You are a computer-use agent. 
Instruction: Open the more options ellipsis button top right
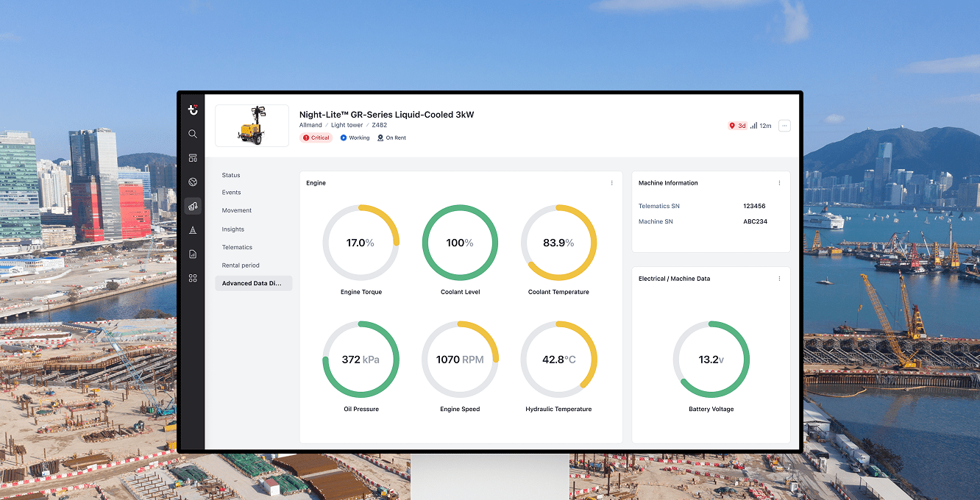pos(784,125)
